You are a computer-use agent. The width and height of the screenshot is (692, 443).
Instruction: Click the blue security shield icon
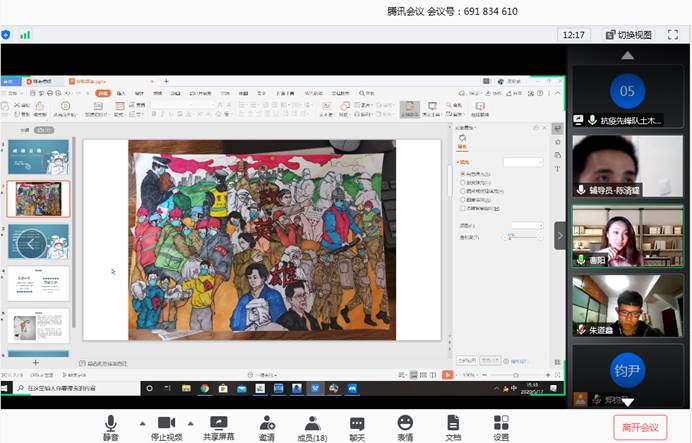click(6, 34)
